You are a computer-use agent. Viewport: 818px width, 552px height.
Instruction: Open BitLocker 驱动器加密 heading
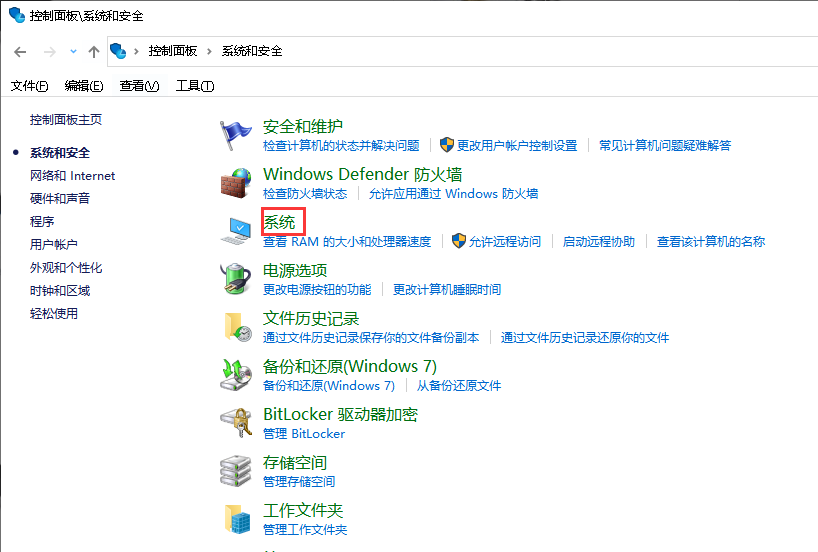(340, 414)
